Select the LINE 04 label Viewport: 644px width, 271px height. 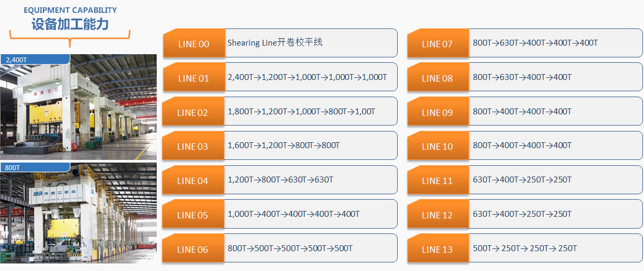[x=193, y=181]
